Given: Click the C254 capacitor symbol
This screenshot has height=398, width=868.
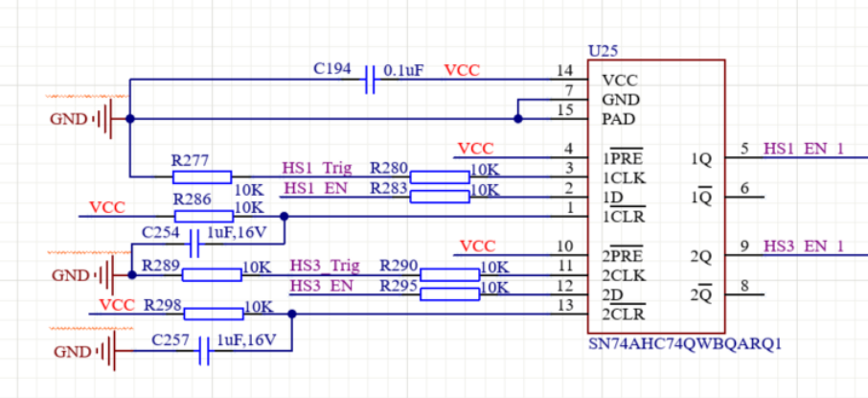Looking at the screenshot, I should pos(193,246).
